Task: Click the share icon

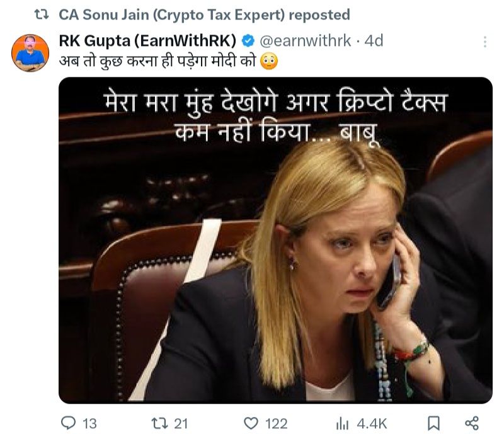Action: pos(472,423)
